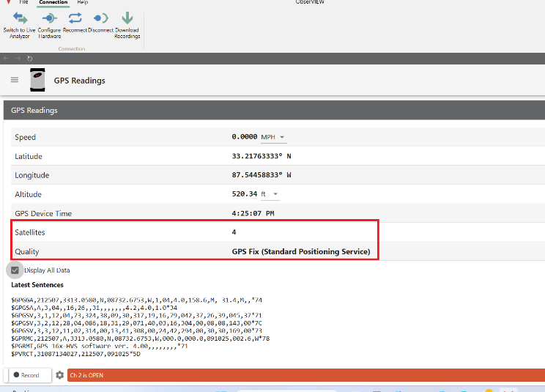
Task: Open the File menu
Action: click(x=24, y=3)
